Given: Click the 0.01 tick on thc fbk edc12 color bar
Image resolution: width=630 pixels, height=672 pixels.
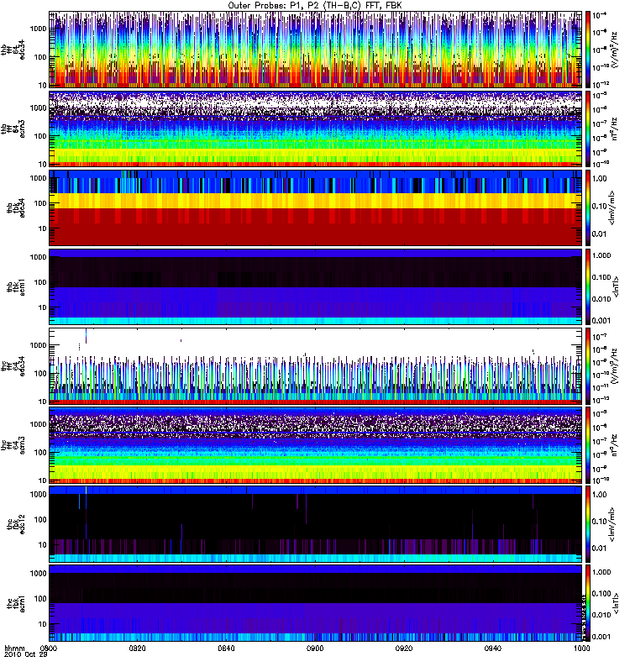Looking at the screenshot, I should pos(600,549).
